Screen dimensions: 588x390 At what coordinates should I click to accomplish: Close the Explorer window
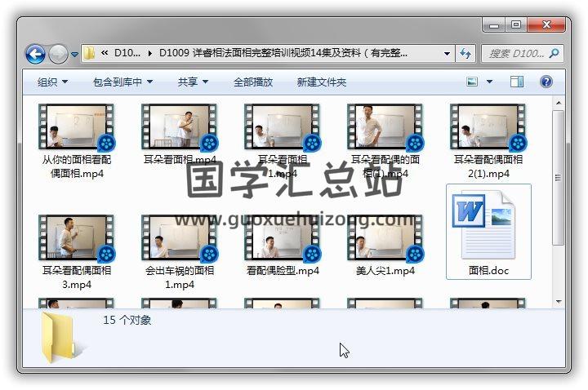point(546,24)
